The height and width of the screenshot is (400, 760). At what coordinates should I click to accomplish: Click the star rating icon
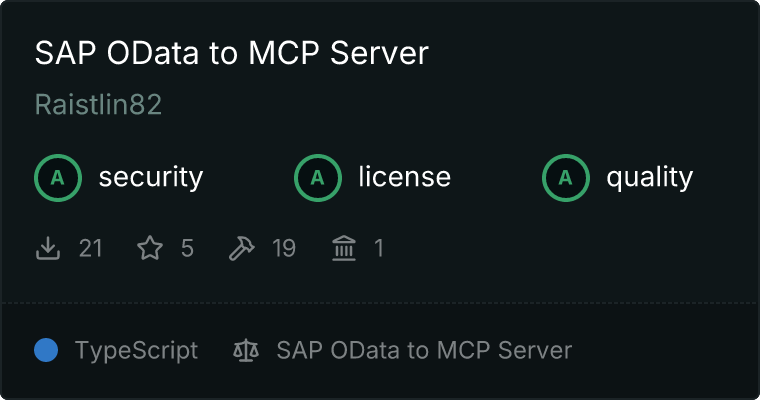[150, 248]
